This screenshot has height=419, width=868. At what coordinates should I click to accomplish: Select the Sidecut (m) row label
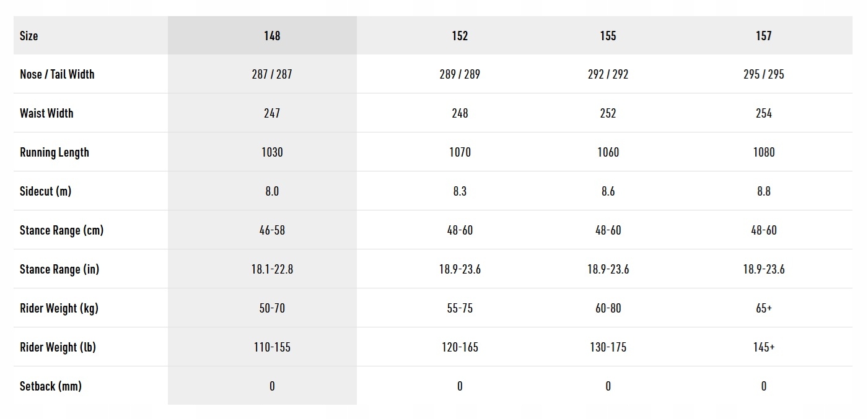(x=45, y=191)
